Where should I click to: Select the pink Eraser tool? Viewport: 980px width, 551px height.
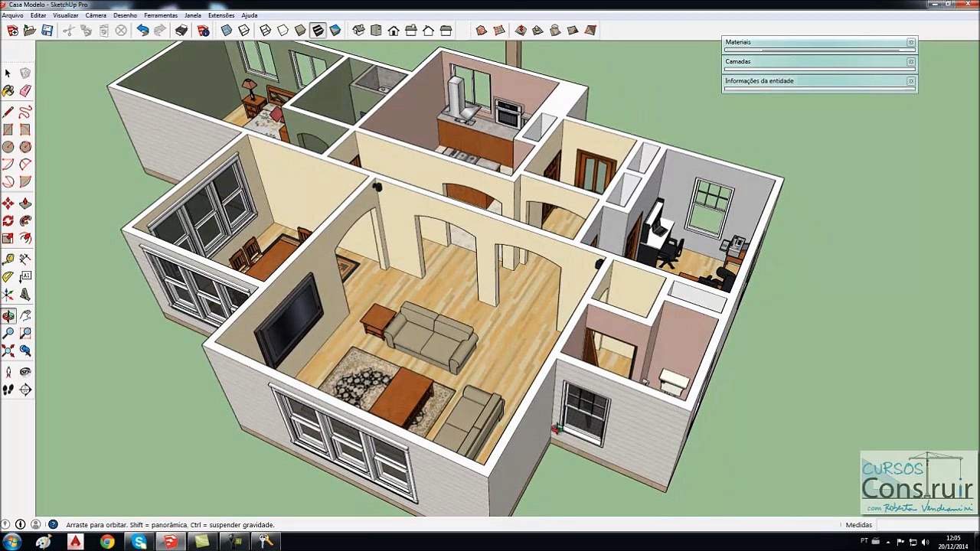point(25,90)
